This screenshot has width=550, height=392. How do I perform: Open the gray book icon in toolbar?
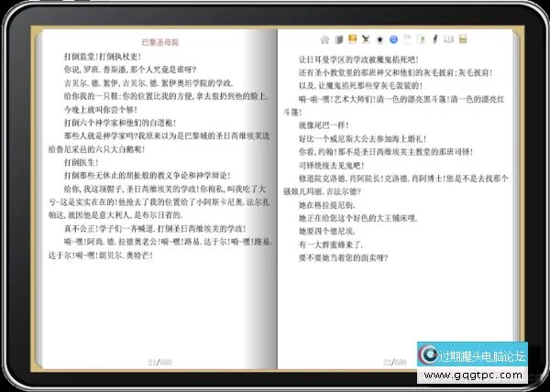(339, 39)
